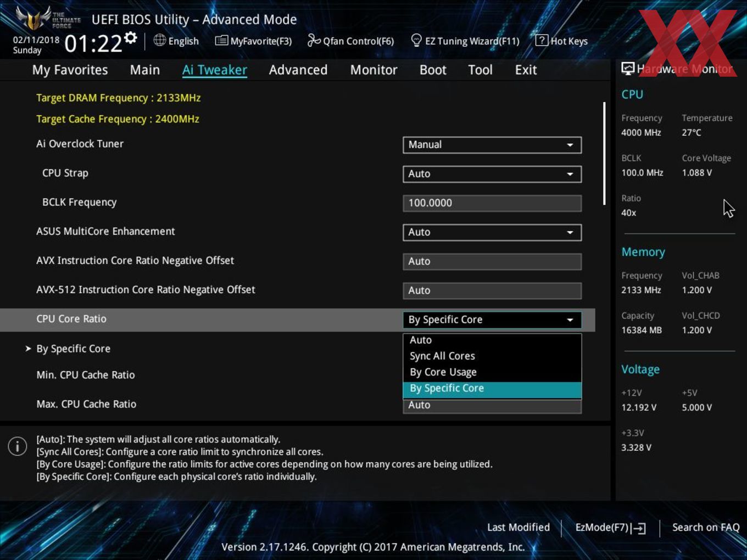Pick the highlighted By Specific Core option

pyautogui.click(x=492, y=389)
